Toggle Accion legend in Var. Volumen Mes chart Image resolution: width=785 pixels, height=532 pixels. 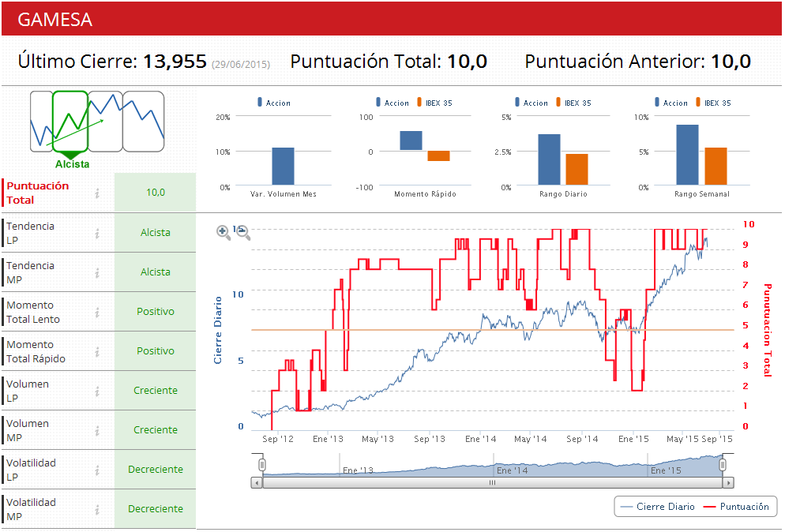pyautogui.click(x=274, y=103)
